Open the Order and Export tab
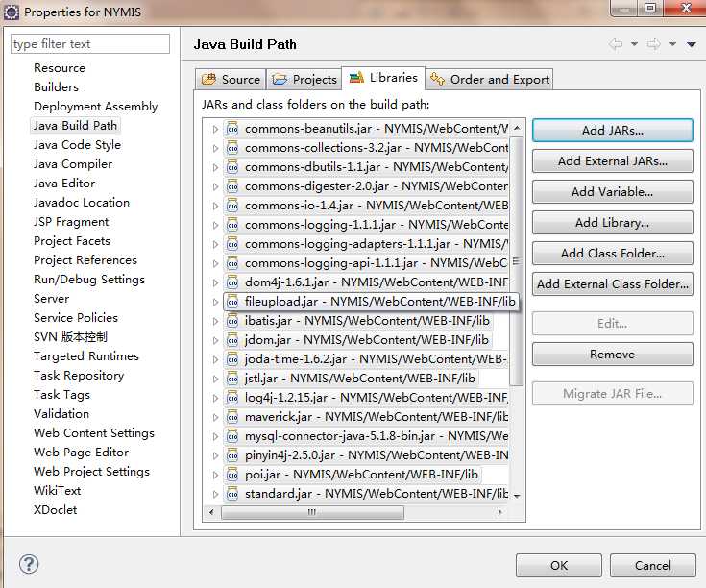Viewport: 706px width, 588px height. (x=490, y=80)
